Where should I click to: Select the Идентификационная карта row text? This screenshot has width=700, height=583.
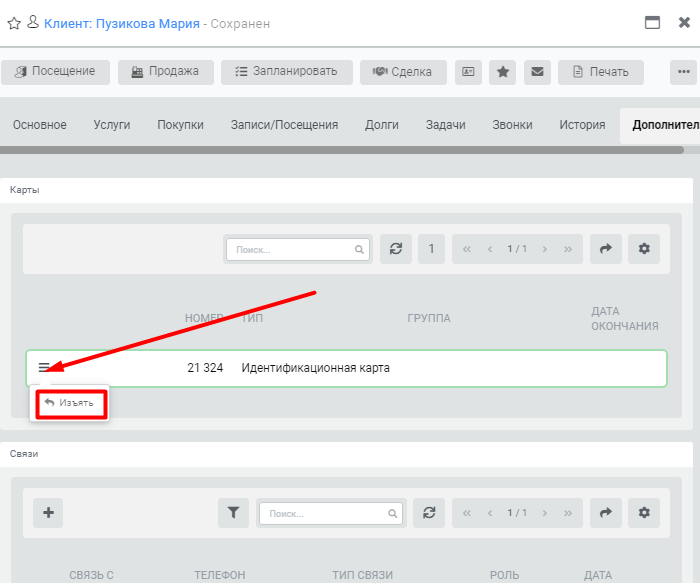(x=316, y=368)
